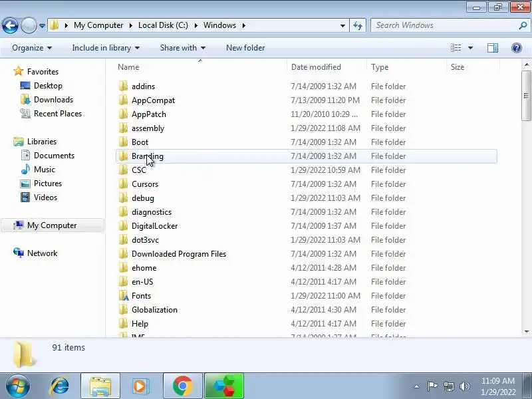Select the debug folder name

pyautogui.click(x=143, y=198)
